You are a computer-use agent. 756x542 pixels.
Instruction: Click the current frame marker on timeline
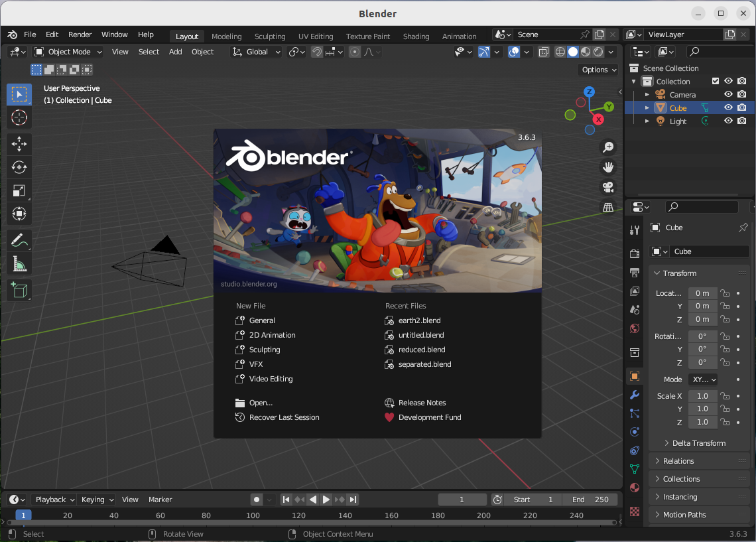pos(23,515)
